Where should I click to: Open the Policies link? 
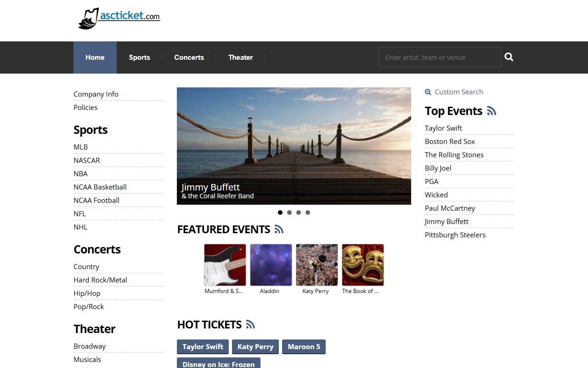[x=85, y=108]
